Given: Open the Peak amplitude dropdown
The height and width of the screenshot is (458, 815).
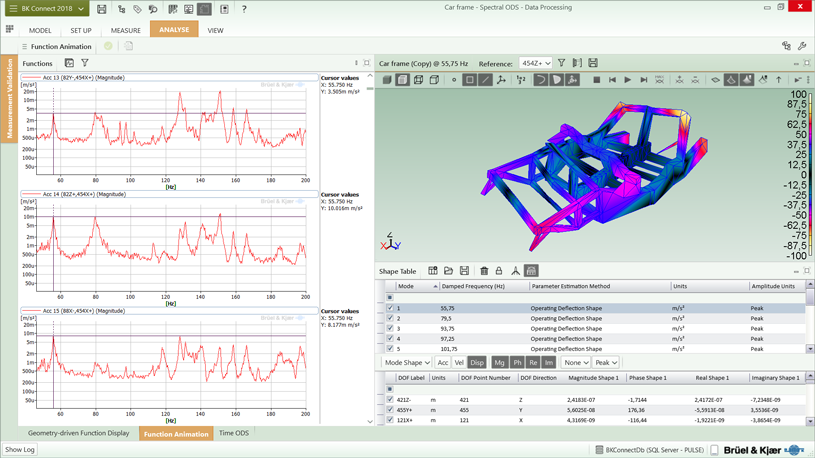Looking at the screenshot, I should pos(606,363).
